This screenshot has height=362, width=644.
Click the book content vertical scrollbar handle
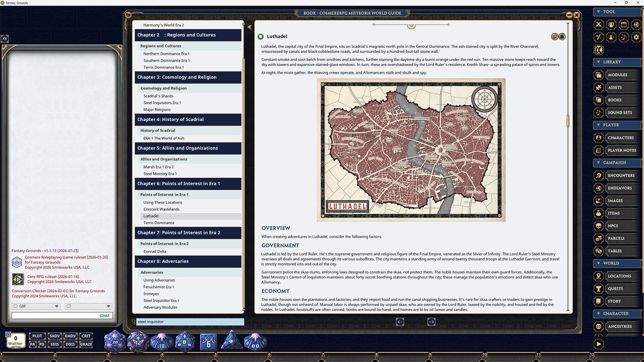568,121
